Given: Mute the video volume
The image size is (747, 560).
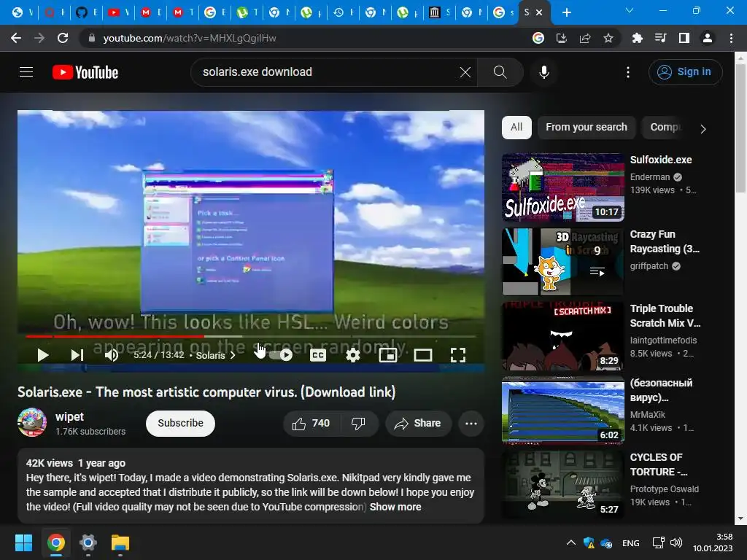Looking at the screenshot, I should pyautogui.click(x=112, y=355).
